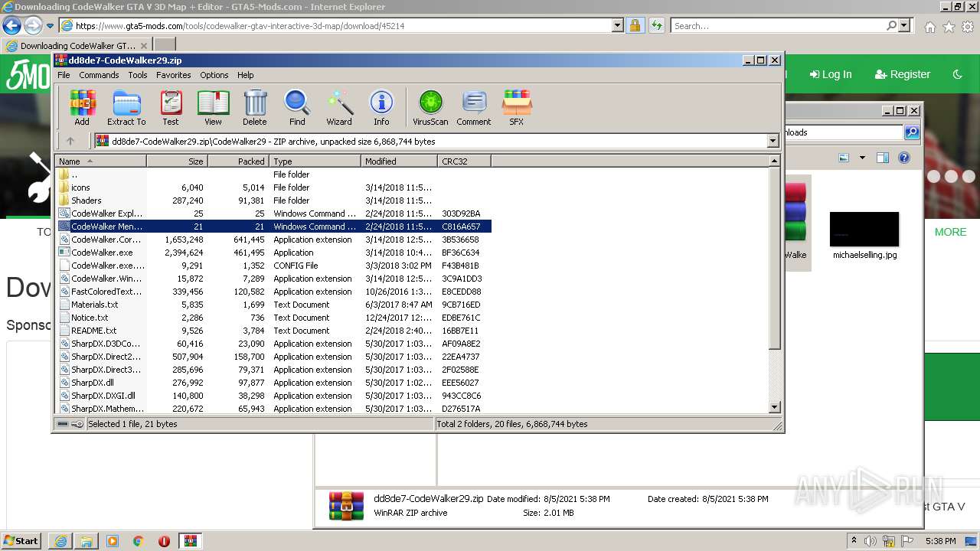Sort files by Modified column header

click(399, 161)
